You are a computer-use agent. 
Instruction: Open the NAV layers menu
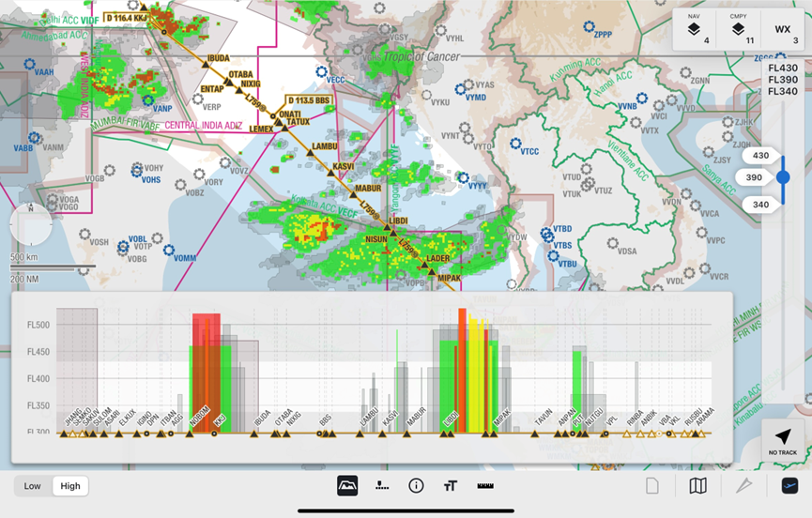[x=694, y=29]
